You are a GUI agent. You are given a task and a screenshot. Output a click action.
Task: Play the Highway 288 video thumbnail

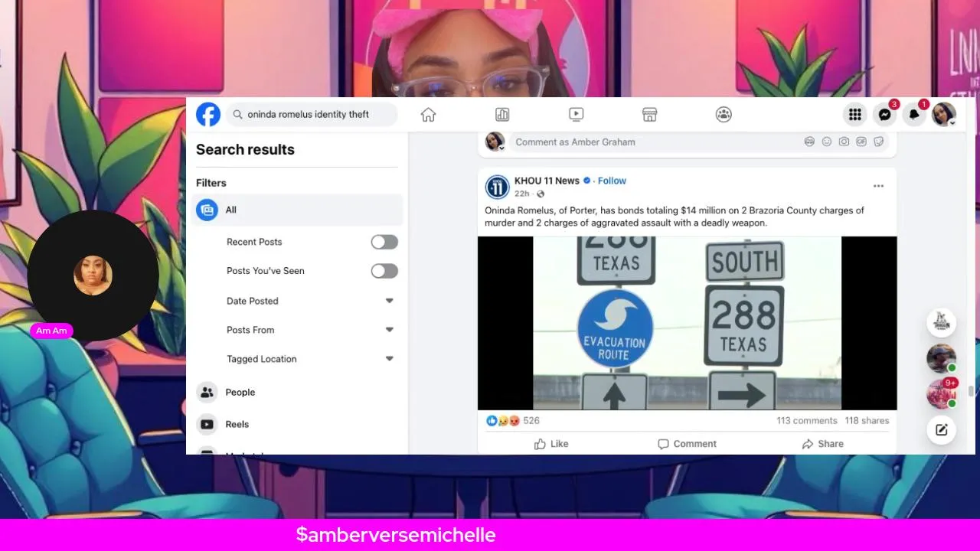pos(687,323)
